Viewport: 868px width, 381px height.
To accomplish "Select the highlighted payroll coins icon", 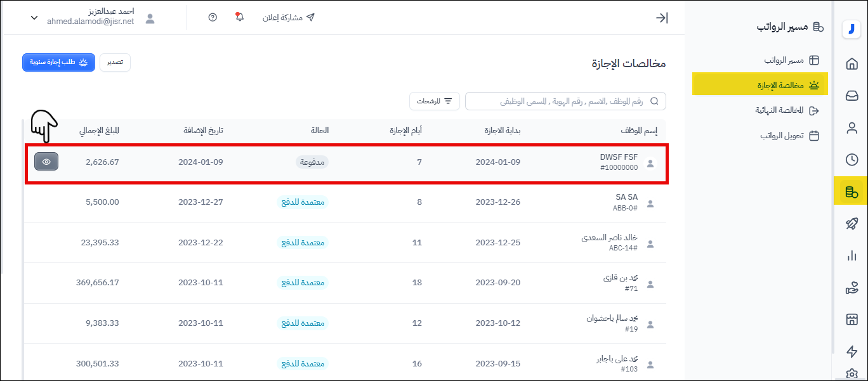I will coord(851,191).
